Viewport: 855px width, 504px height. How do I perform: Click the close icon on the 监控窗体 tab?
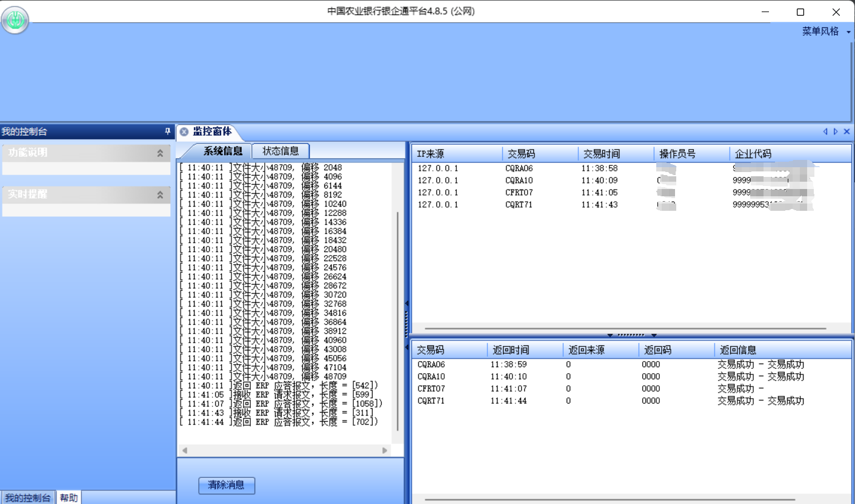pos(184,131)
